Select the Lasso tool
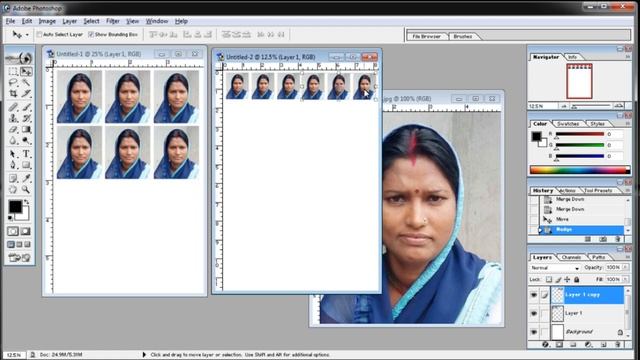Viewport: 640px width, 360px height. (x=13, y=83)
